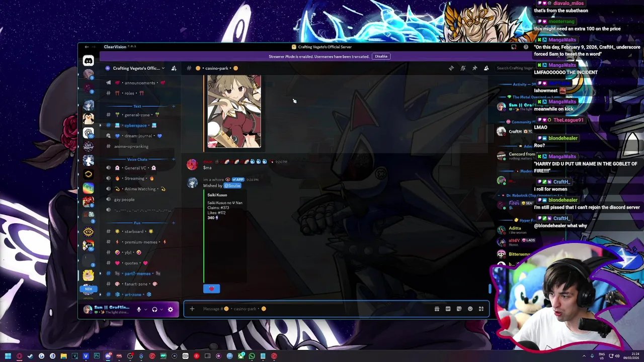This screenshot has height=362, width=644.
Task: Open microphone input options arrow
Action: (145, 309)
